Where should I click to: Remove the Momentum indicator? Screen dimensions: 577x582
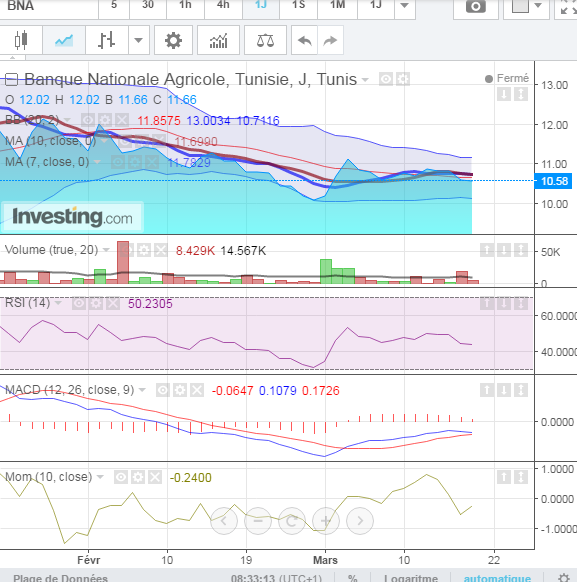[155, 477]
